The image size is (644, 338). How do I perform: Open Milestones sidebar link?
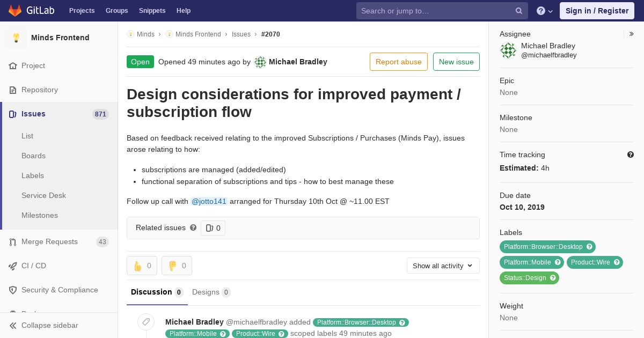click(x=40, y=215)
